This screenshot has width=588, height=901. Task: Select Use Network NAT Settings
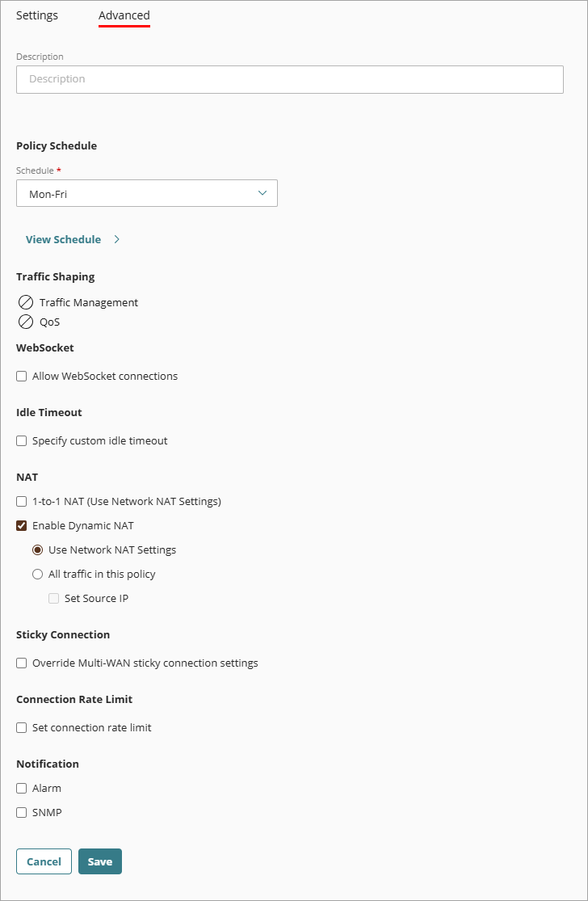[37, 549]
